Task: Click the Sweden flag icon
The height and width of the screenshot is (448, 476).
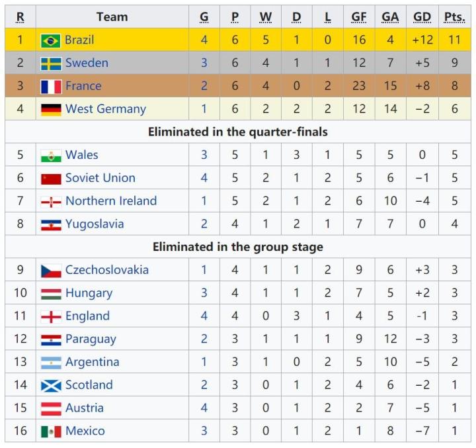Action: coord(50,64)
